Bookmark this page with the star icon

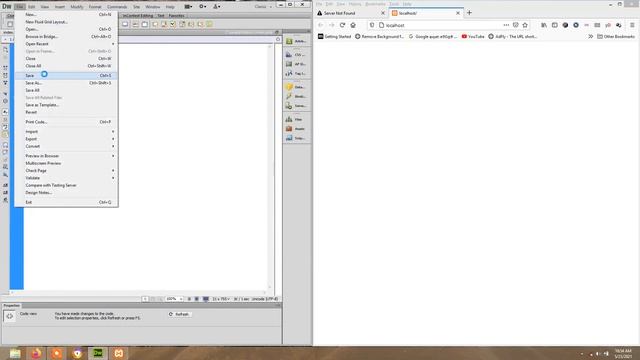click(x=525, y=25)
